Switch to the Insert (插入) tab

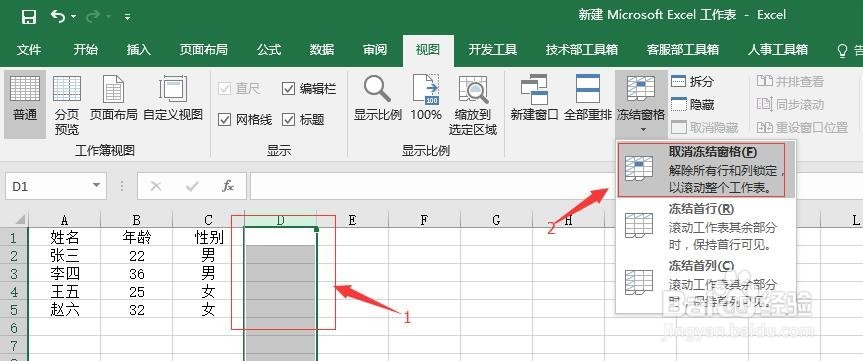(x=138, y=50)
